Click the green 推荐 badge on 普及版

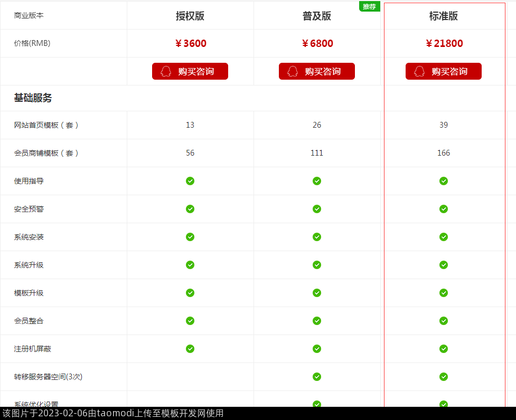pyautogui.click(x=369, y=6)
